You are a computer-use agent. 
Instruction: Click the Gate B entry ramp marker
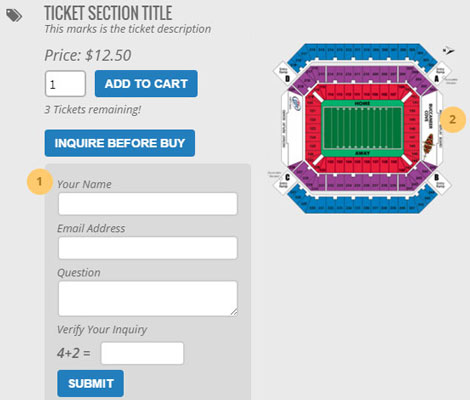click(439, 182)
